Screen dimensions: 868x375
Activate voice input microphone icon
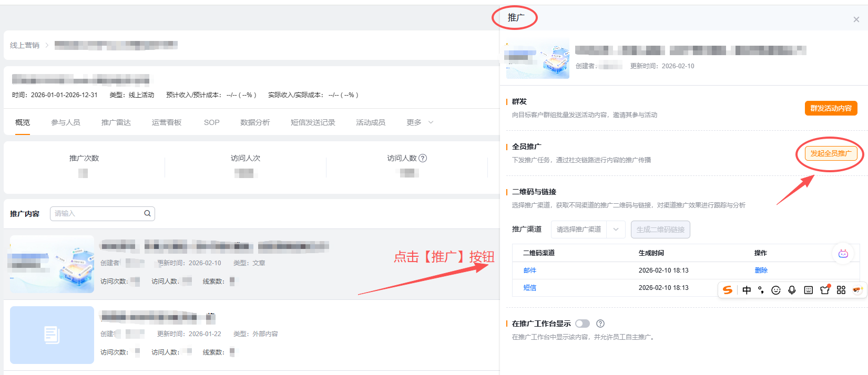(x=792, y=290)
